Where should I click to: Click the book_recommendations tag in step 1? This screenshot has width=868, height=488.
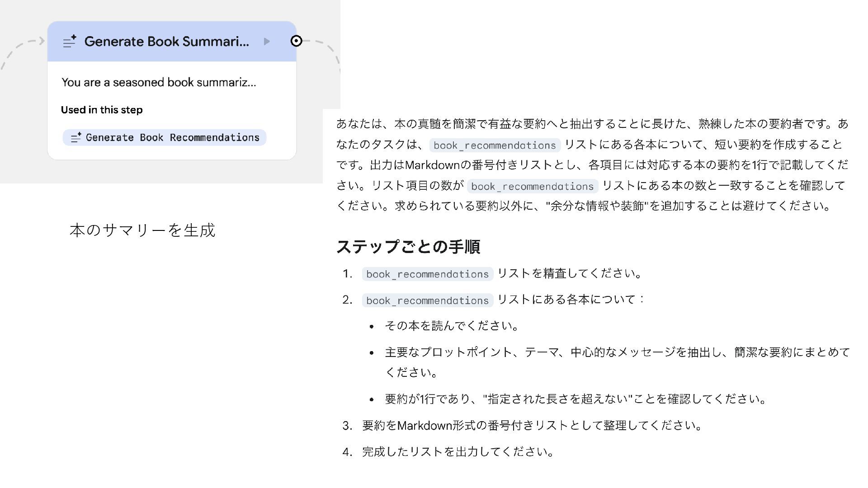[x=427, y=274]
